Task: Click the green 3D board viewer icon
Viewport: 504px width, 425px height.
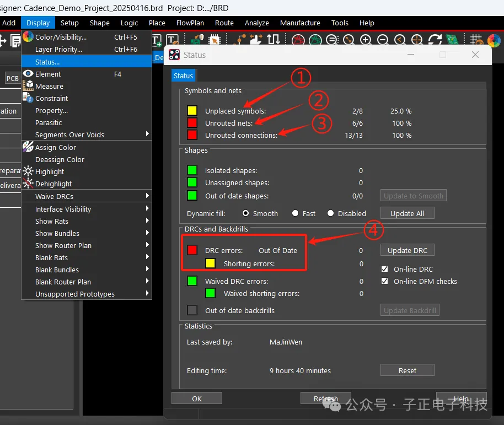Action: click(x=452, y=40)
